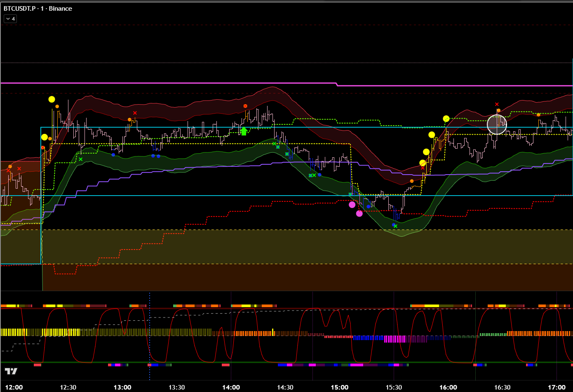Image resolution: width=573 pixels, height=392 pixels.
Task: Click the green X below the 15:30 low
Action: (395, 226)
